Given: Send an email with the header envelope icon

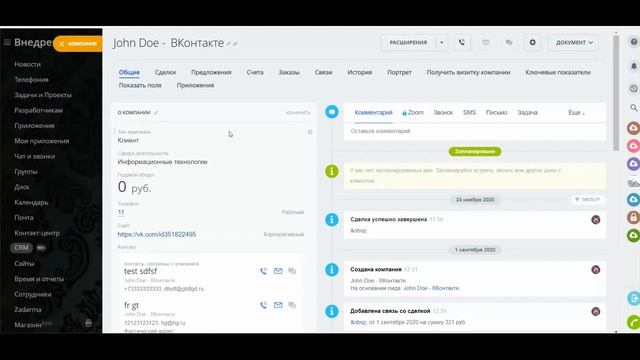Looking at the screenshot, I should click(485, 42).
